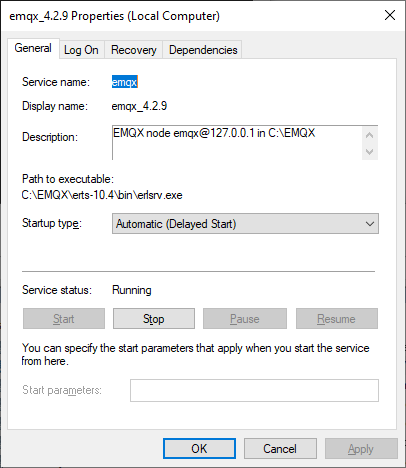This screenshot has width=406, height=468.
Task: Click the highlighted emqx service name
Action: pos(124,82)
